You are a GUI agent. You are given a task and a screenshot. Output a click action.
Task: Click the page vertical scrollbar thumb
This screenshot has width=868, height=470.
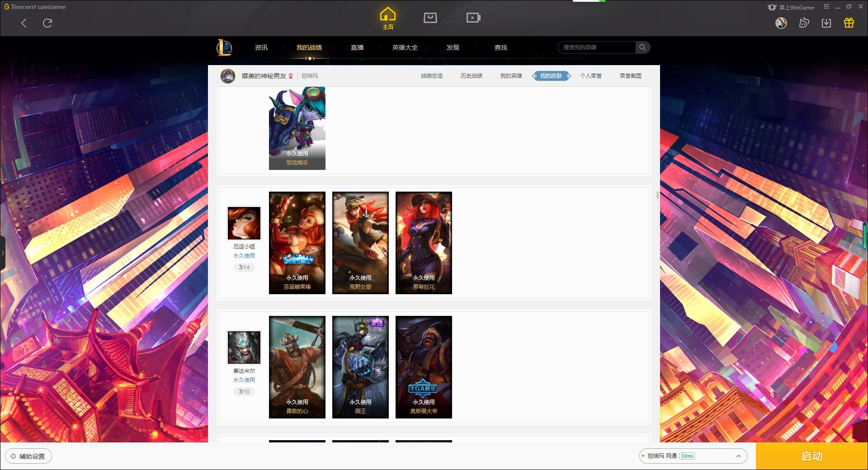point(658,195)
